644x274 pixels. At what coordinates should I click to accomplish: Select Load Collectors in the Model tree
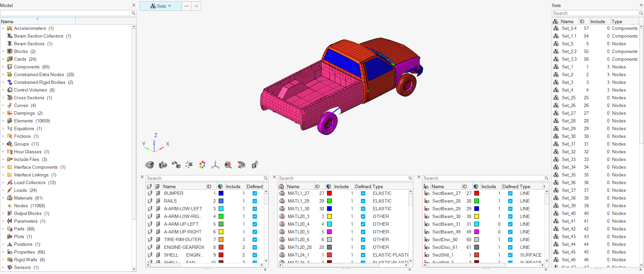30,183
